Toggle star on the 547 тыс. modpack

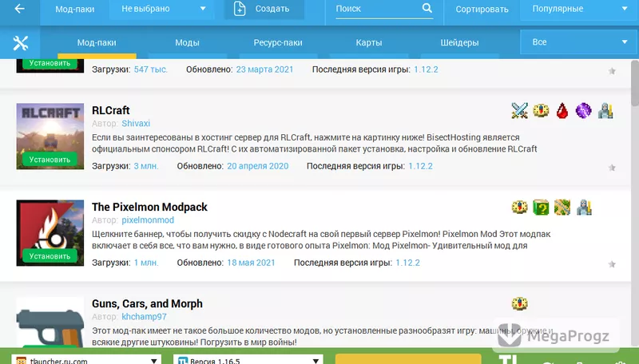tap(612, 71)
